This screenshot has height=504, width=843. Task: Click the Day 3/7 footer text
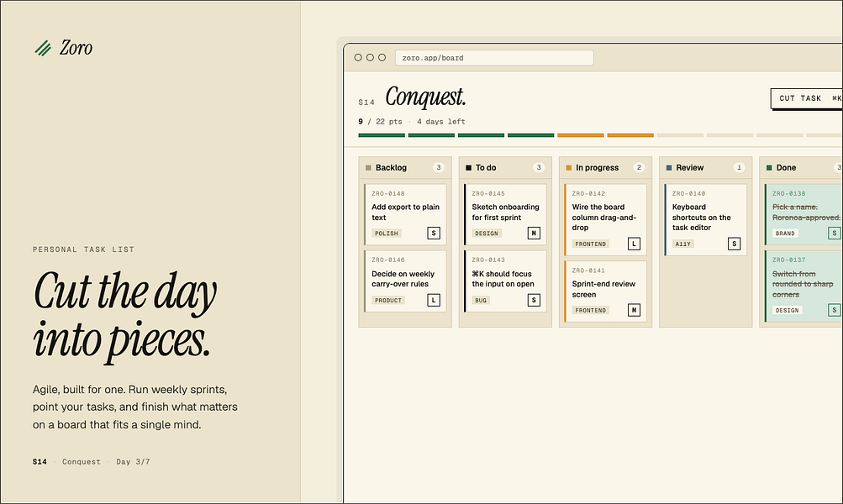point(134,461)
